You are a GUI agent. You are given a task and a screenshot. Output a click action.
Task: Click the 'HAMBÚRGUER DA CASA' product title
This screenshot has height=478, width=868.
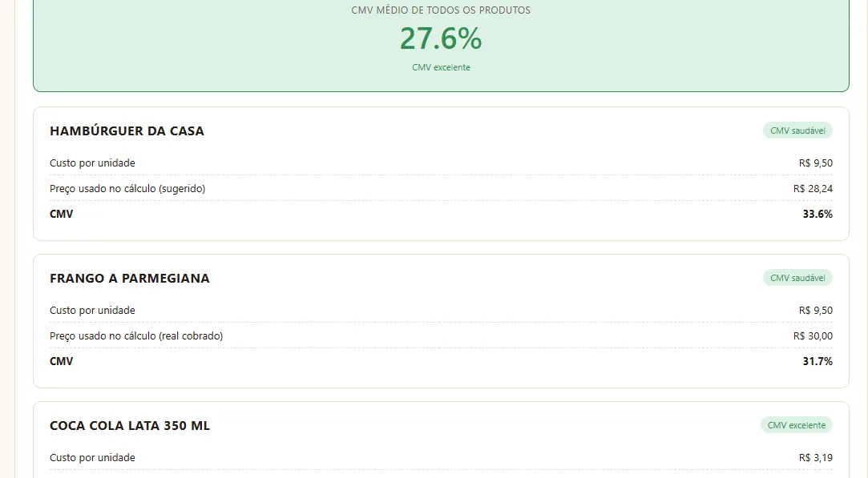(x=127, y=131)
